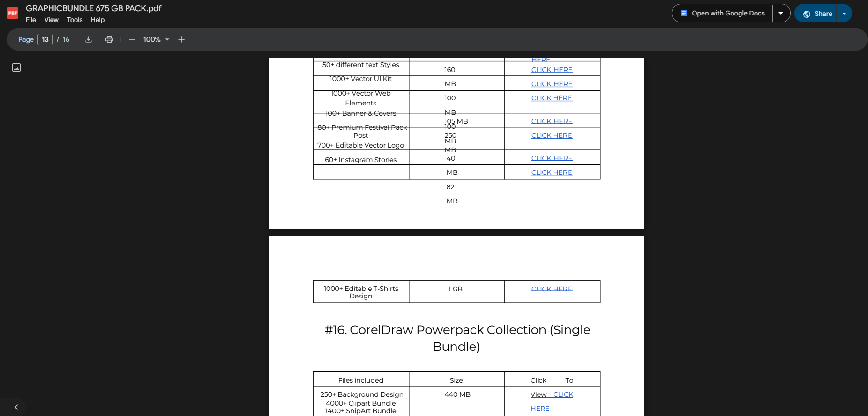Select the 'Files included' header cell
868x416 pixels.
tap(361, 380)
